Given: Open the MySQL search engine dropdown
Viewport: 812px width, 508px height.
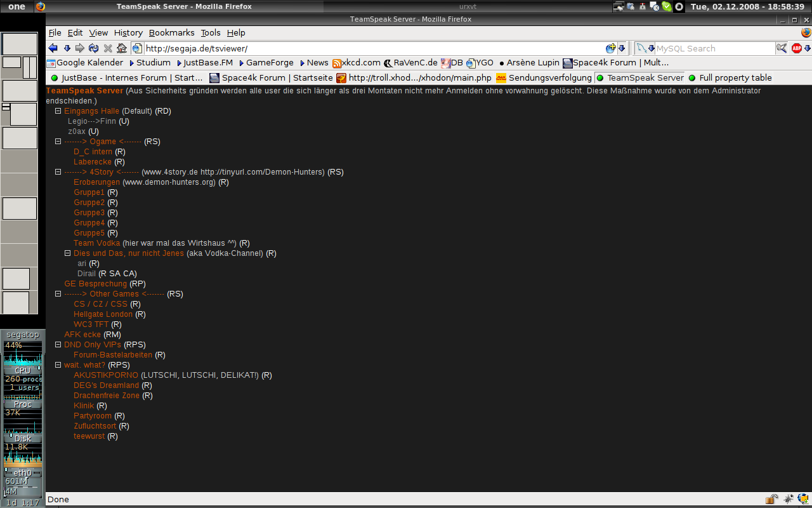Looking at the screenshot, I should (x=646, y=48).
